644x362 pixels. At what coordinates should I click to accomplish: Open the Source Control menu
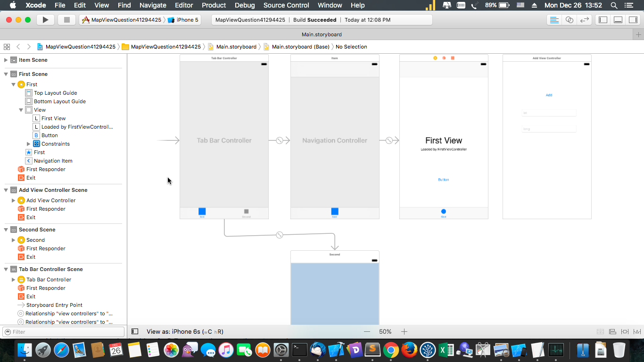pos(286,5)
